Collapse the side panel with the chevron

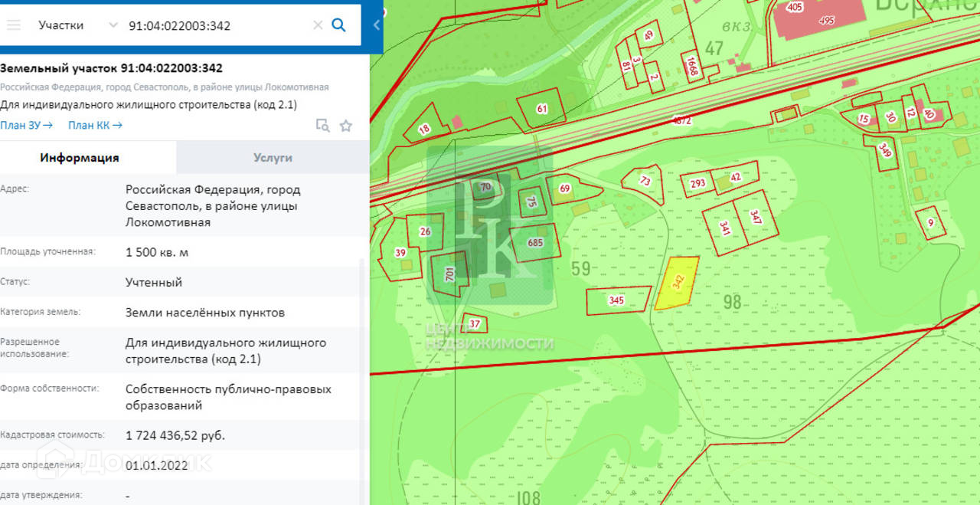click(x=376, y=25)
